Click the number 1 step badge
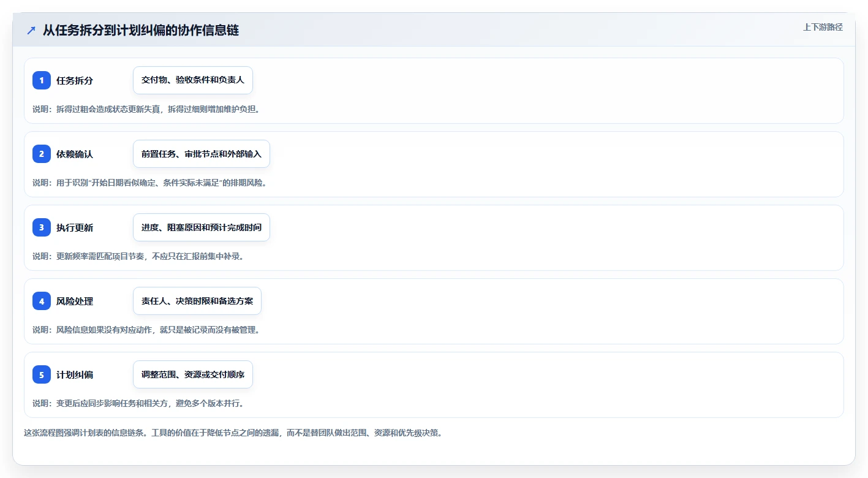Image resolution: width=868 pixels, height=478 pixels. [x=42, y=80]
